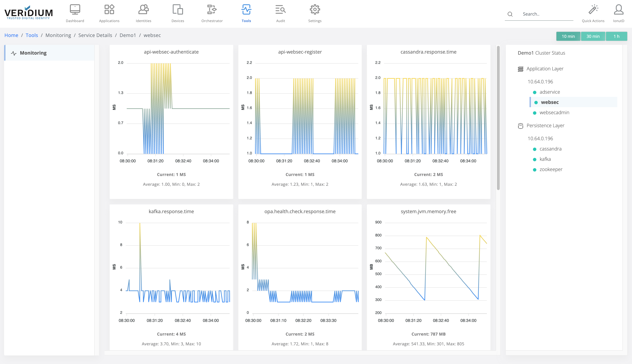Select cassandra under Persistence Layer
632x364 pixels.
[550, 149]
